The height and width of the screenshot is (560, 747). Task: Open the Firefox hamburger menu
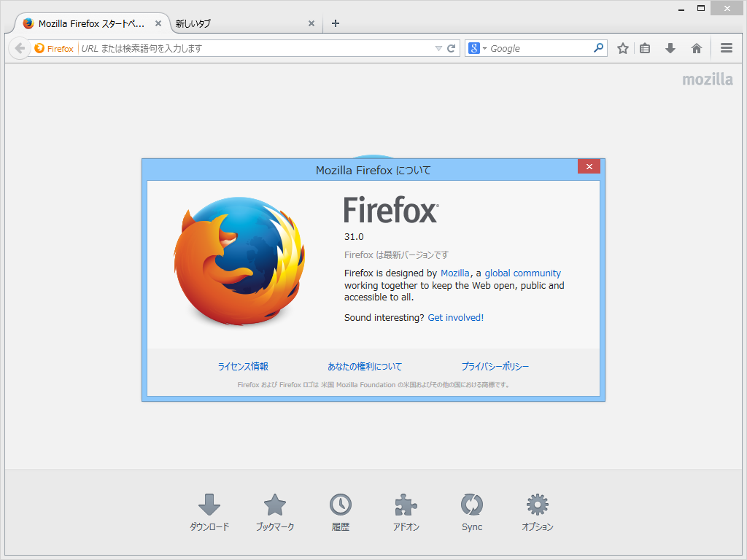726,47
